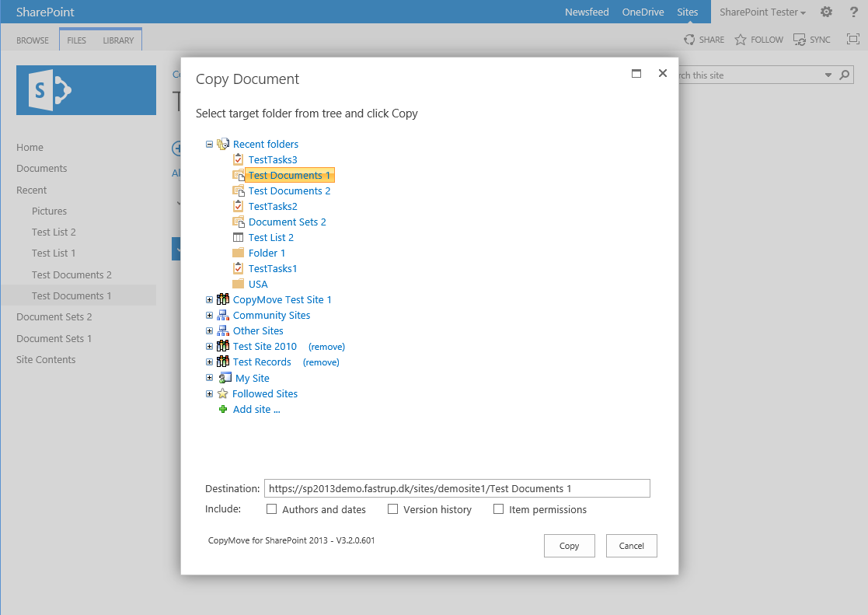This screenshot has width=868, height=615.
Task: Open OneDrive from the top bar
Action: point(643,12)
